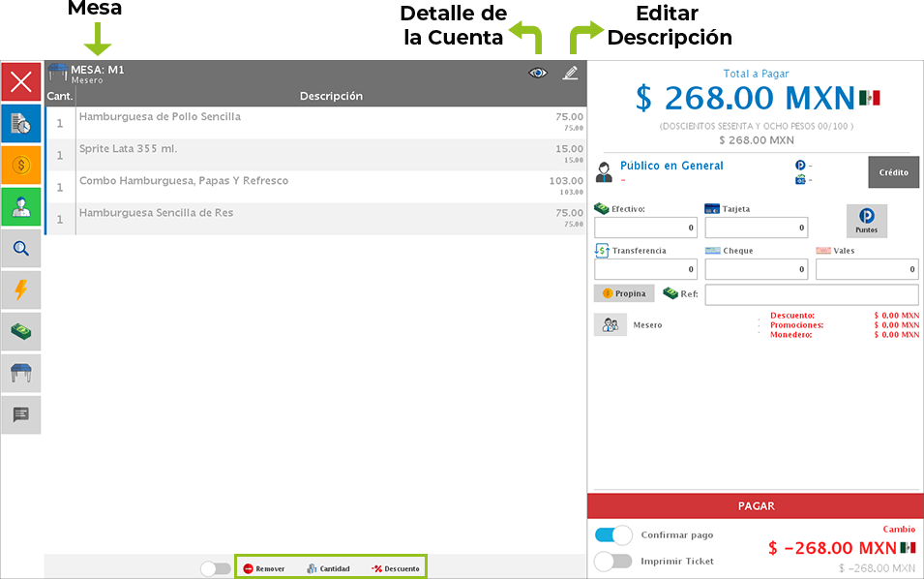Open the Mesero waiter selection icon

(610, 325)
